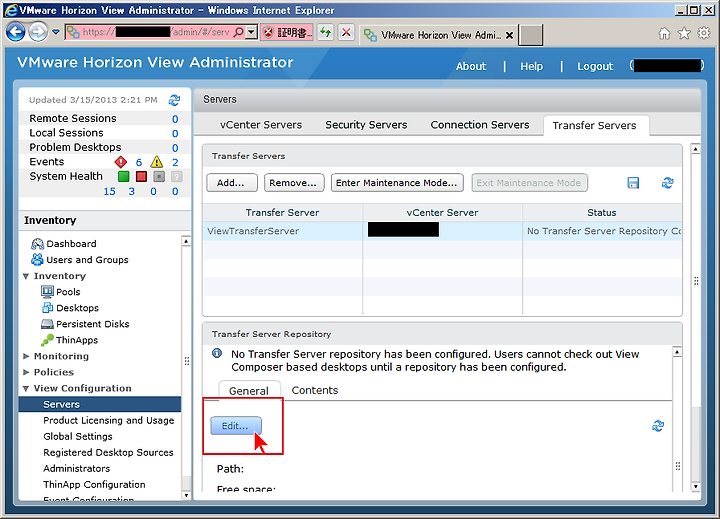
Task: Click the save/export floppy disk icon
Action: click(x=633, y=183)
